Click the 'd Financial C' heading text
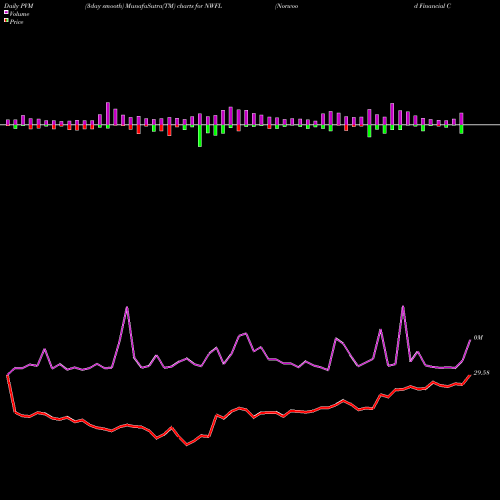The width and height of the screenshot is (500, 500). click(432, 6)
